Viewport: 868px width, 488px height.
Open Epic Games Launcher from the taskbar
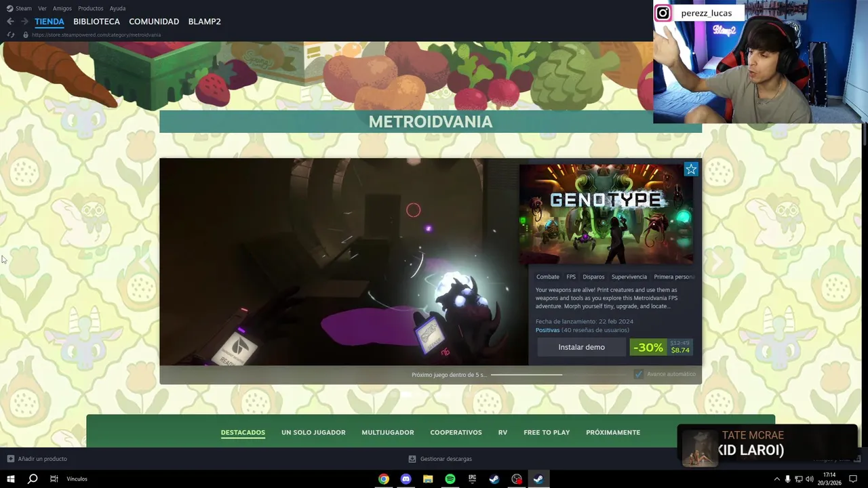click(472, 479)
